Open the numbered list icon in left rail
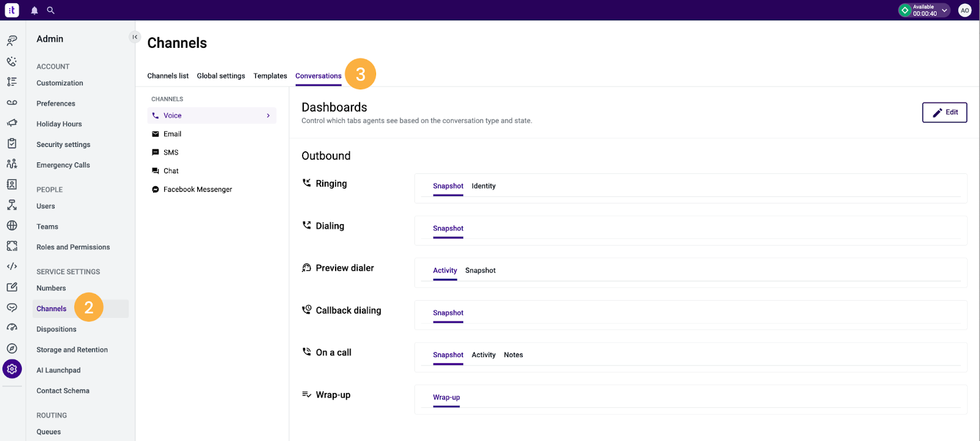This screenshot has width=980, height=441. coord(12,81)
